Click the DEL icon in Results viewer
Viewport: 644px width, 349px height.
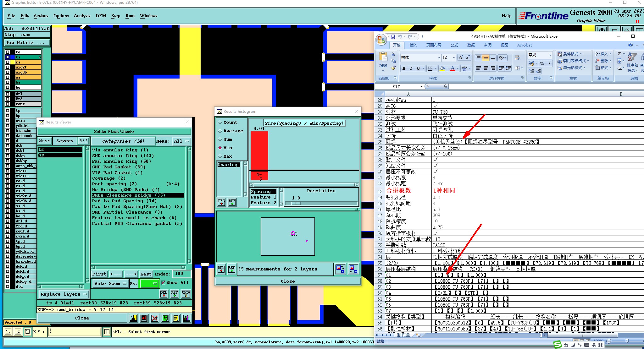[164, 294]
